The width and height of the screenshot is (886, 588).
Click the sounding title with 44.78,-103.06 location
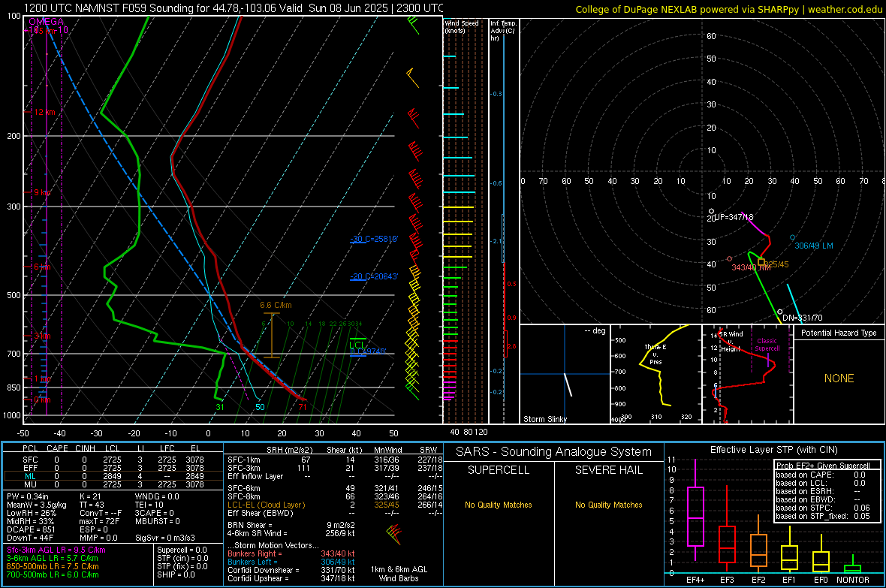tap(234, 8)
